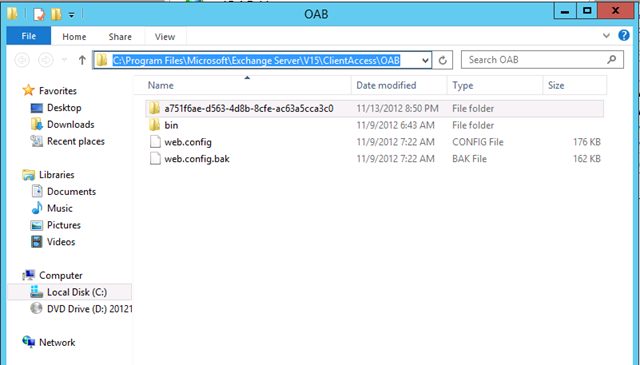Go forward with the Forward arrow
640x365 pixels.
tap(46, 60)
